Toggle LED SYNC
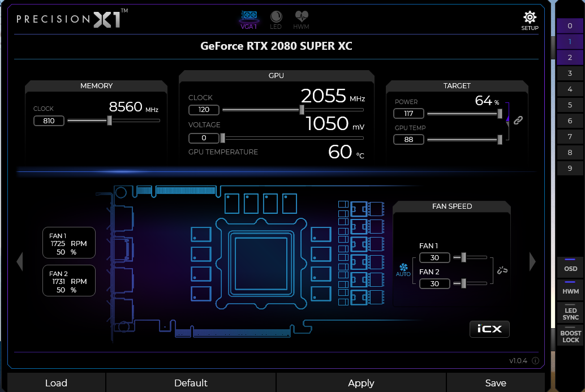 point(570,313)
